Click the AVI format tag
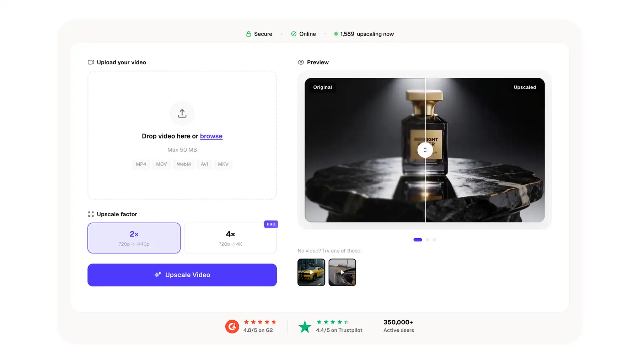 [x=204, y=164]
